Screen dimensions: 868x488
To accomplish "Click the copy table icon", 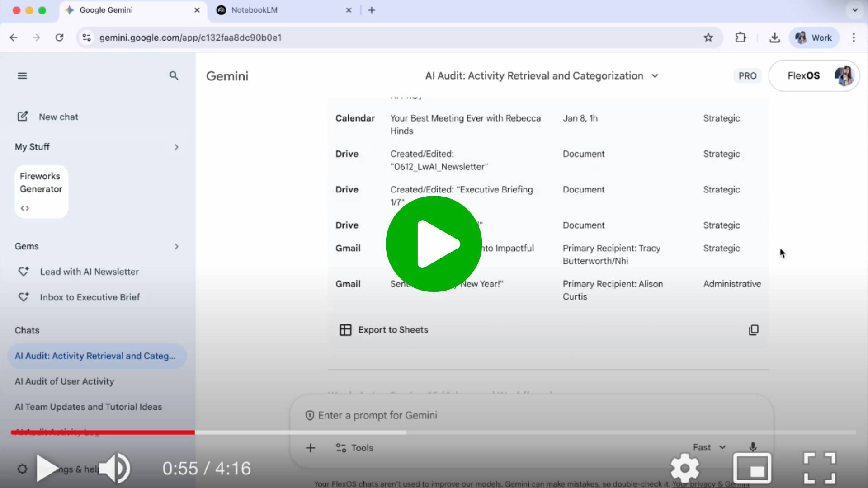I will [x=753, y=330].
